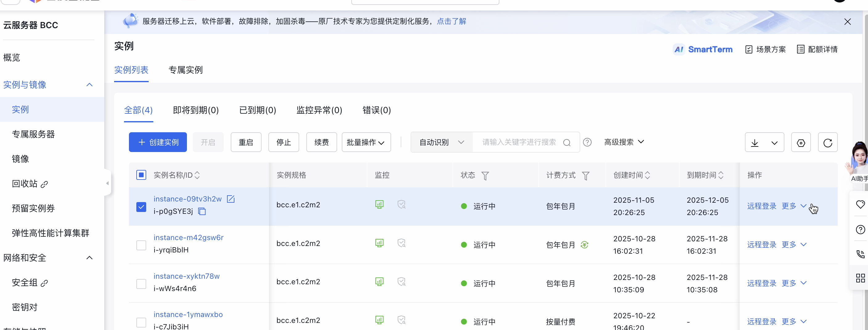Uncheck the instance-09tv3h2w row checkbox

tap(141, 206)
